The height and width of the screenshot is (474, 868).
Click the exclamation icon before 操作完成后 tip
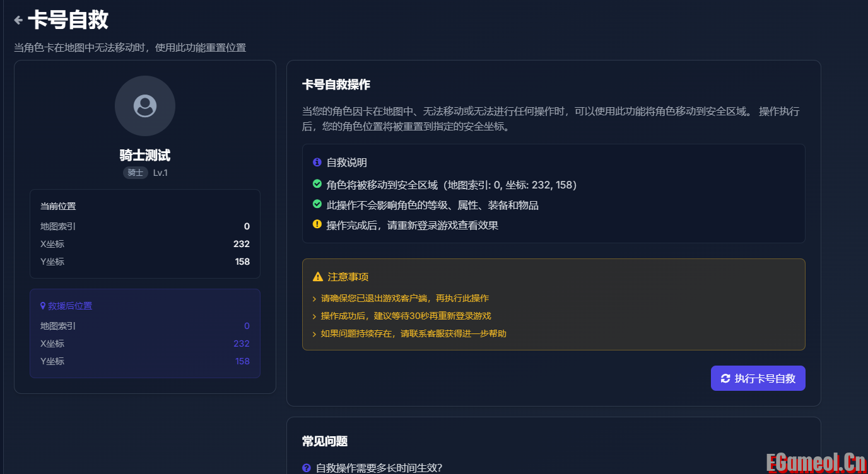point(317,224)
